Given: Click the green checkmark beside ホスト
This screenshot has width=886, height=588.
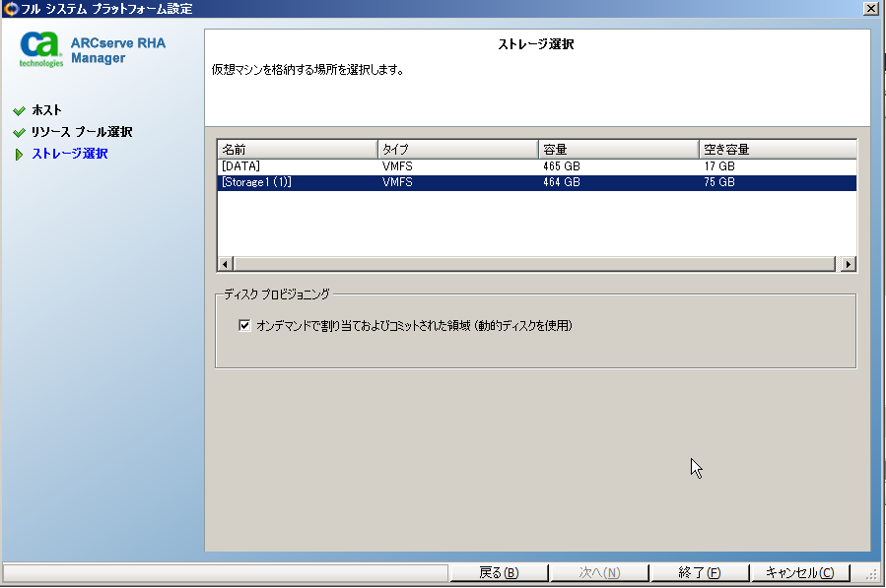Looking at the screenshot, I should (x=19, y=110).
